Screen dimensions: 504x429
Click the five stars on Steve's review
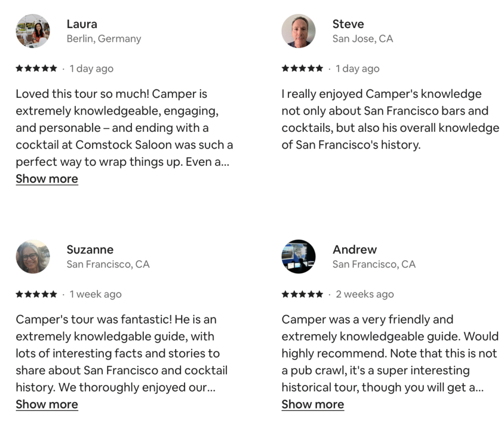(302, 68)
